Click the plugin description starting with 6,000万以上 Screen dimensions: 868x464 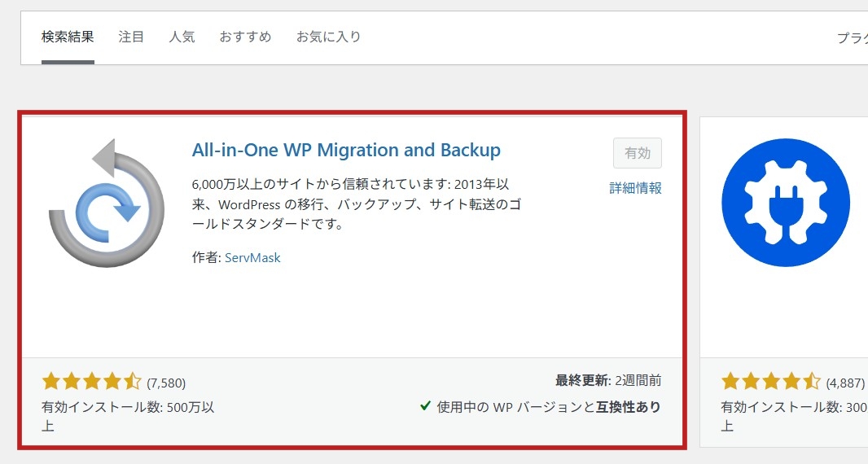(356, 204)
